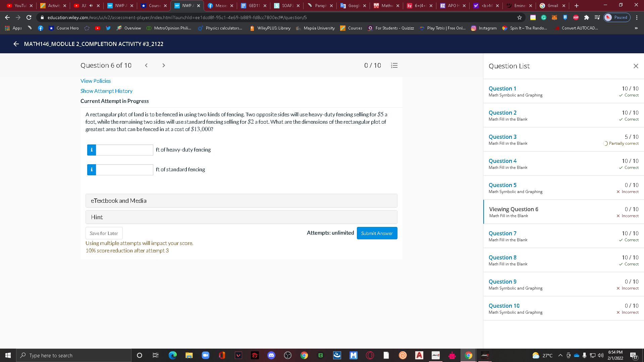Switch to the Gmail browser tab
The width and height of the screenshot is (644, 362).
tap(552, 6)
